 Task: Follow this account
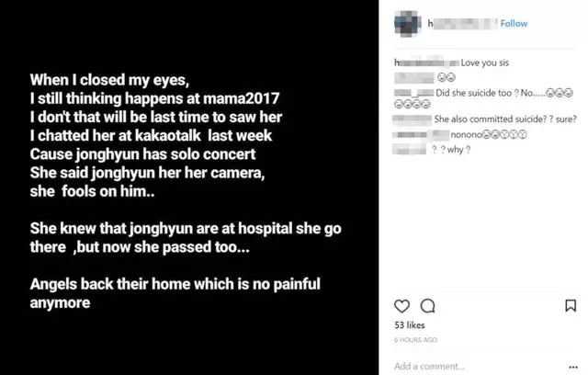(514, 24)
